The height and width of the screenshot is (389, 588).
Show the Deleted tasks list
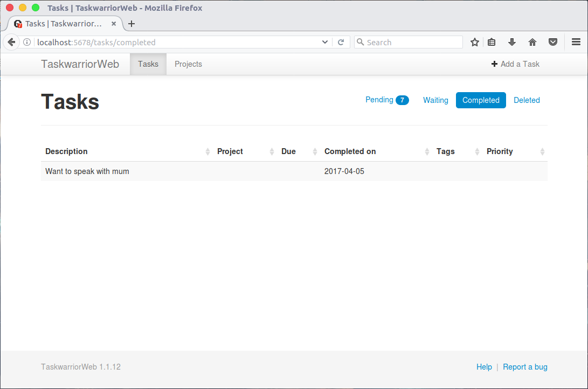(x=527, y=100)
